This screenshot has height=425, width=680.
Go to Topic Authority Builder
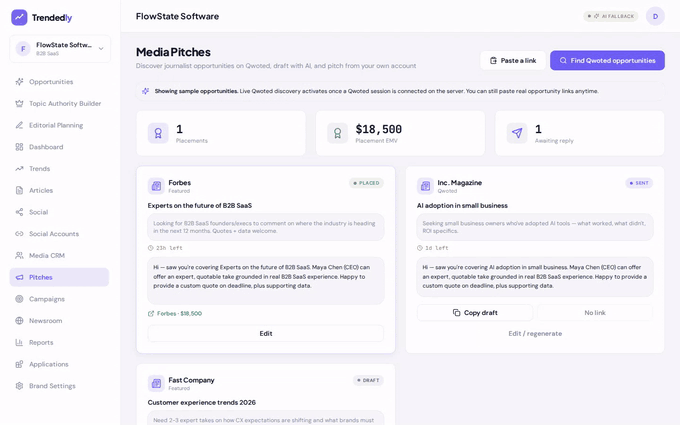click(59, 103)
